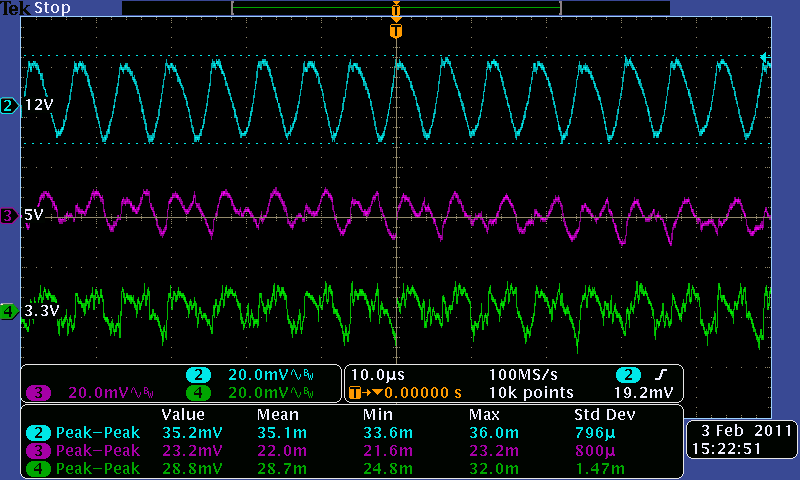Click the channel 2 badge in the vertical scale readout
Image resolution: width=800 pixels, height=480 pixels.
[198, 375]
